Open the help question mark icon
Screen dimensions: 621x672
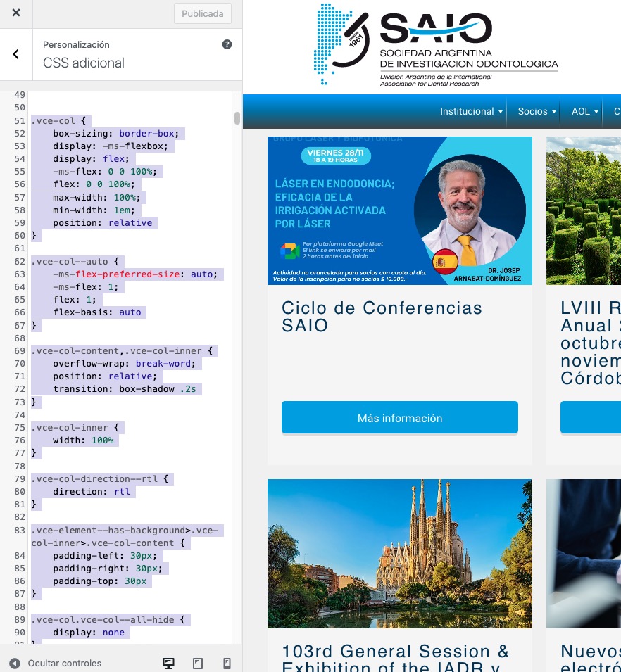coord(227,44)
